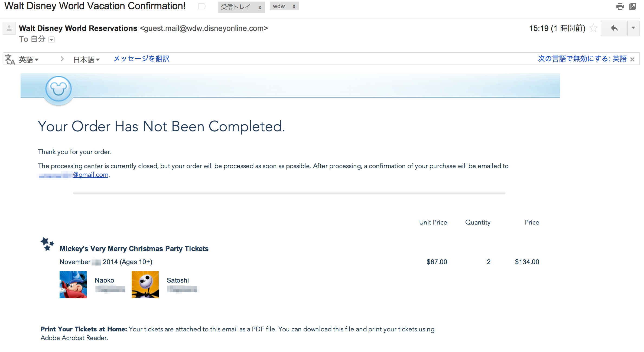Screen dimensions: 644x352
Task: Click Satoshi's Jack Skellington avatar thumbnail
Action: 145,285
